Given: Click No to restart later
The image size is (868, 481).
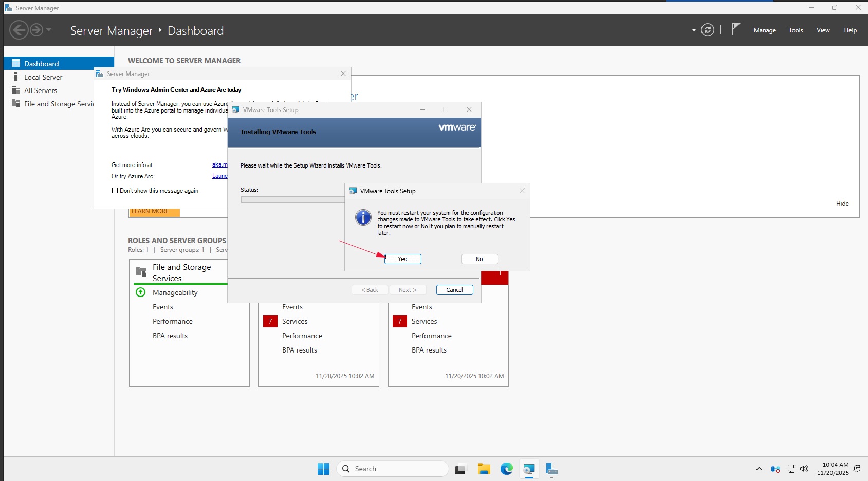Looking at the screenshot, I should pyautogui.click(x=479, y=259).
